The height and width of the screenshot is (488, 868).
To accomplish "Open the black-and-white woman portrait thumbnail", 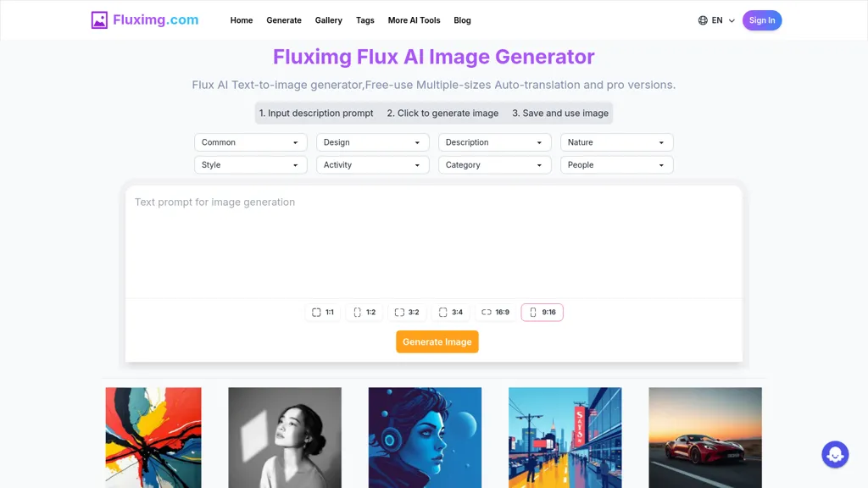I will click(285, 438).
